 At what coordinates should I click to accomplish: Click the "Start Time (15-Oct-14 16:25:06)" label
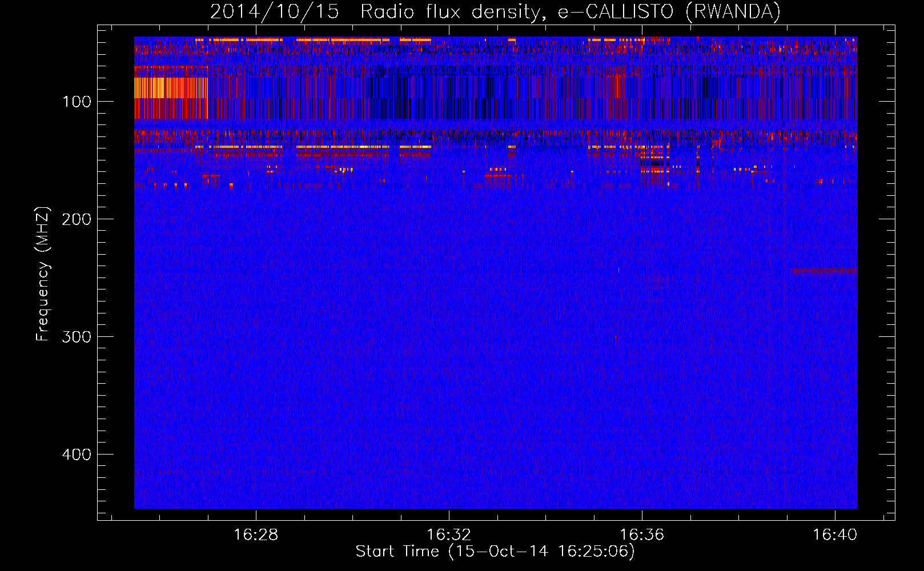[495, 551]
